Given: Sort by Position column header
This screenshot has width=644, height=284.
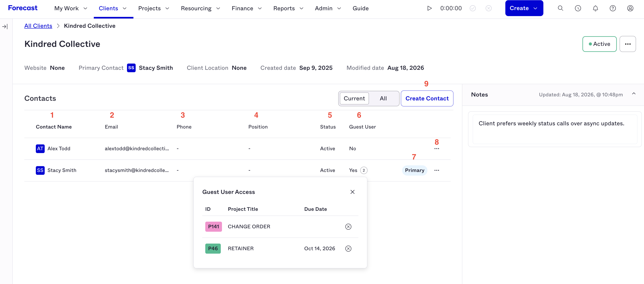Looking at the screenshot, I should [x=258, y=127].
